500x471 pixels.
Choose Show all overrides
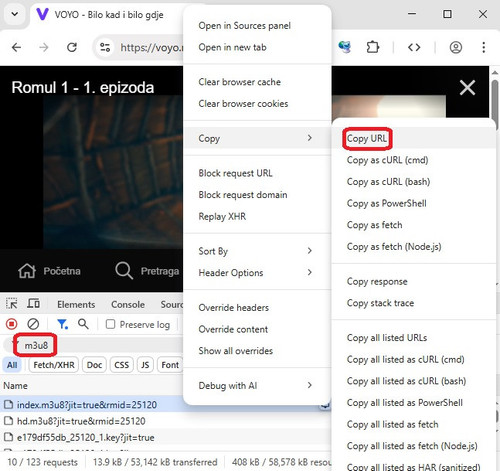pos(257,351)
